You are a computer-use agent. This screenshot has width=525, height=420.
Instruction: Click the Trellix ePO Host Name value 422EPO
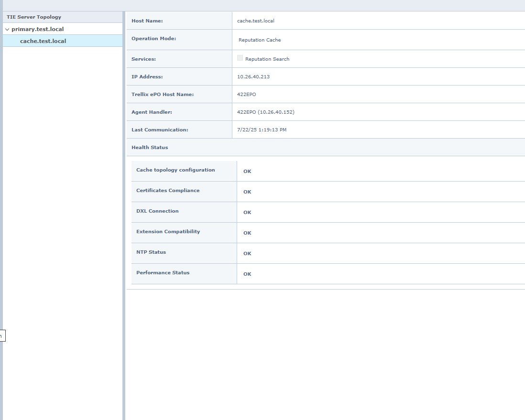click(246, 95)
